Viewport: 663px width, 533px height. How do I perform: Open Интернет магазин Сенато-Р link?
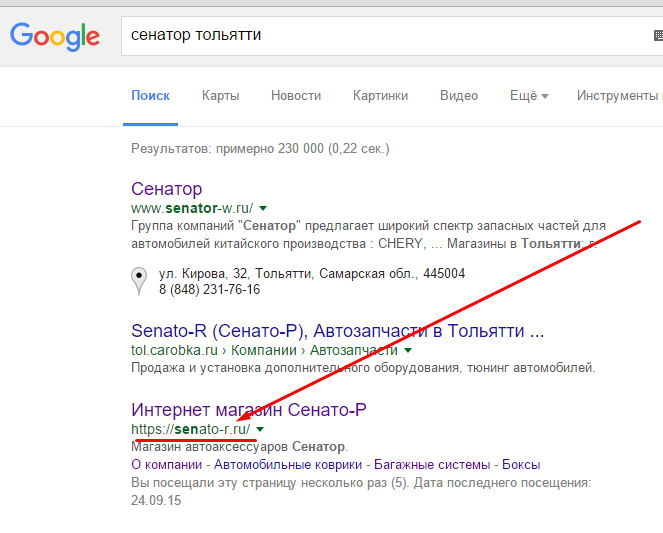(249, 409)
